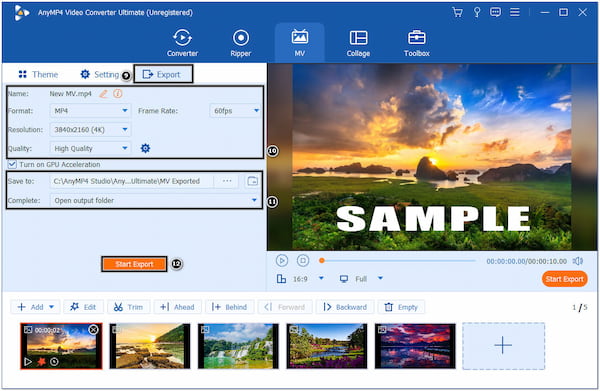Click the preview video image

(x=432, y=157)
